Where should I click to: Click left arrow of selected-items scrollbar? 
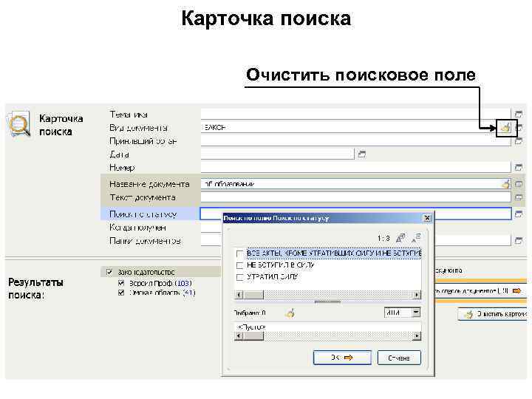239,336
